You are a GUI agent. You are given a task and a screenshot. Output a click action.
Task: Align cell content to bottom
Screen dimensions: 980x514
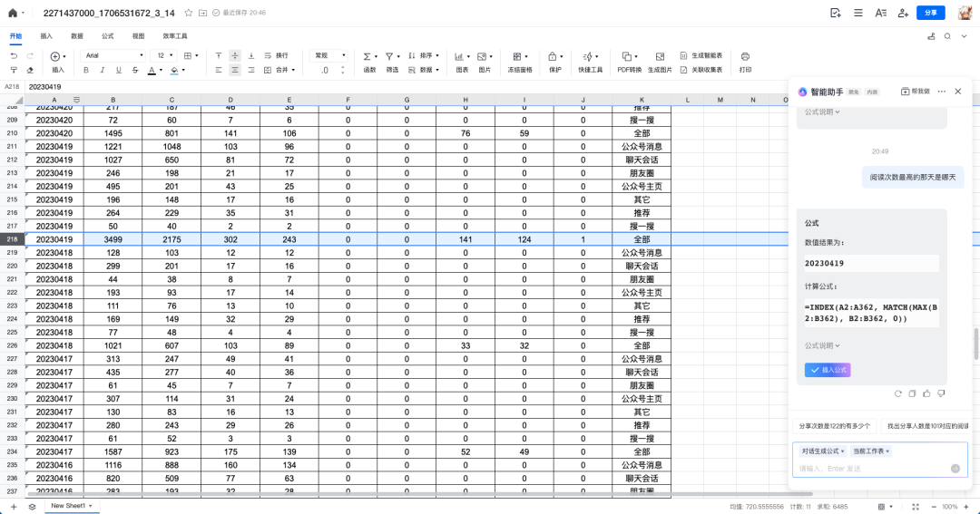(251, 55)
